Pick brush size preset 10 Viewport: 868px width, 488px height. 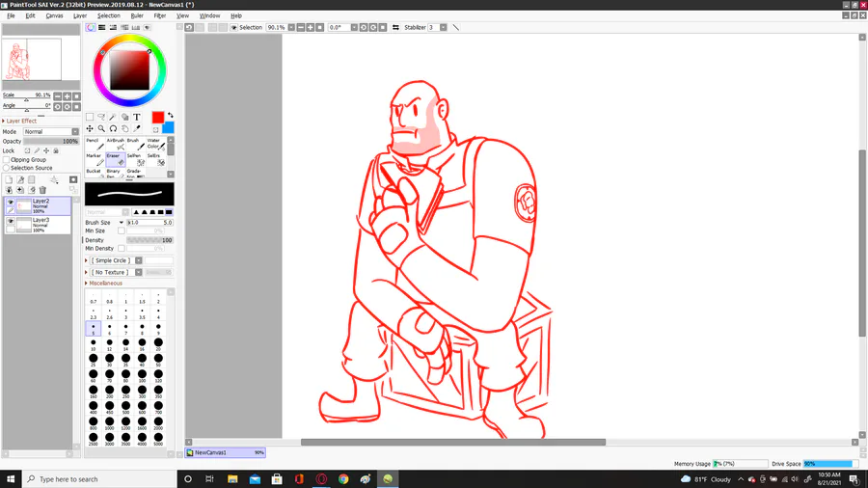93,344
